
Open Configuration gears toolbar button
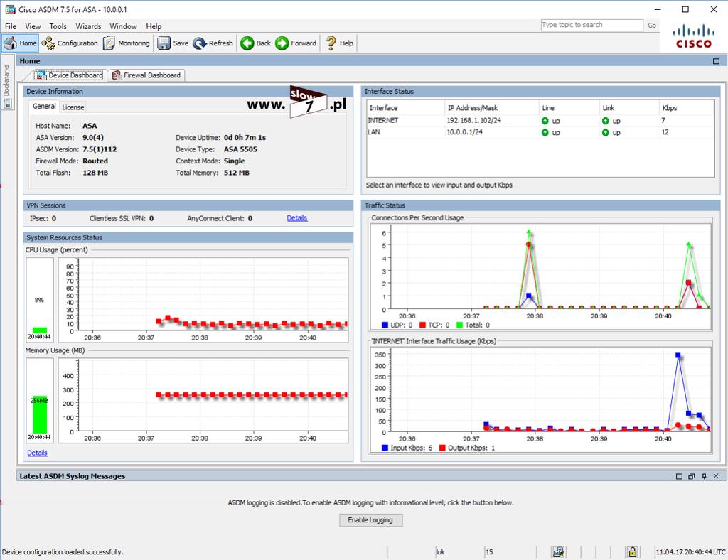(70, 43)
